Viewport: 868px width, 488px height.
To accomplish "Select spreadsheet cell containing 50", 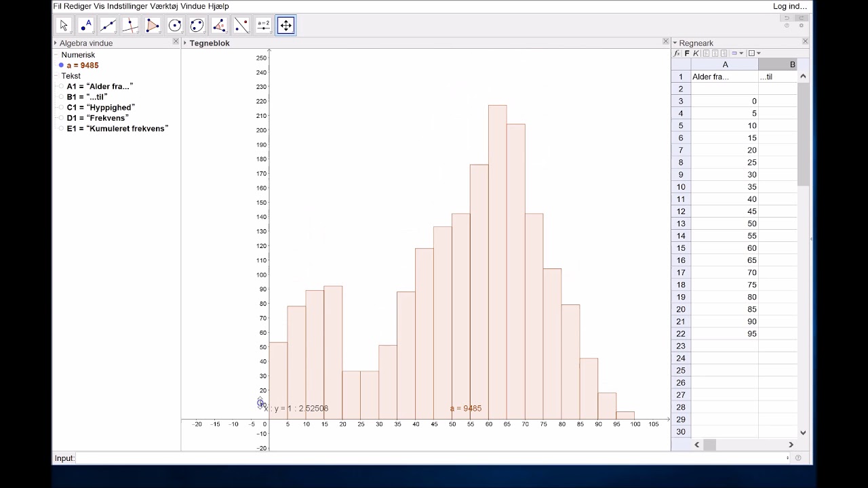I will pos(724,224).
